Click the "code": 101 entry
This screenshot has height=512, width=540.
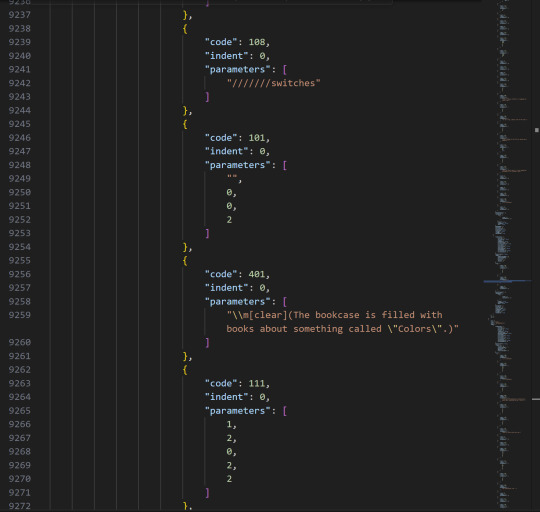[x=237, y=138]
